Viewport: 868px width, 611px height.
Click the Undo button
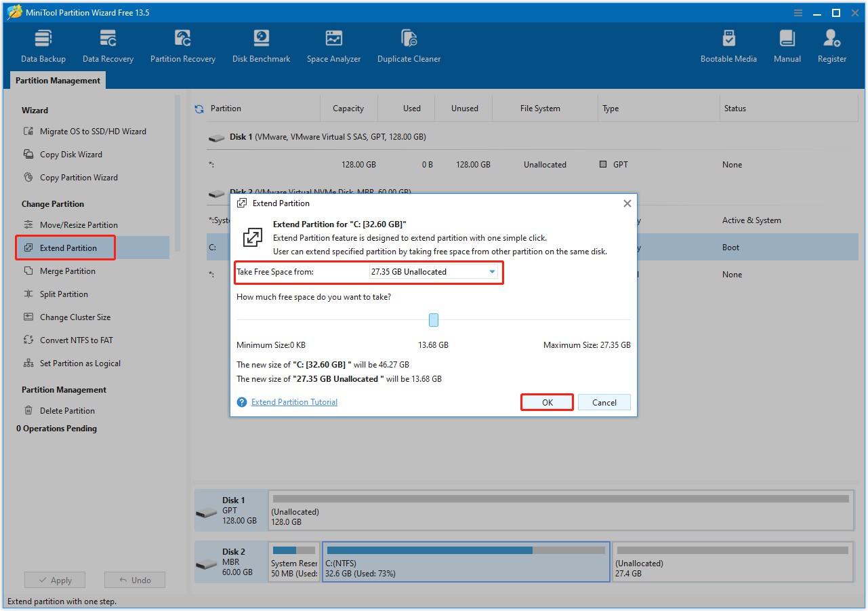pyautogui.click(x=134, y=580)
